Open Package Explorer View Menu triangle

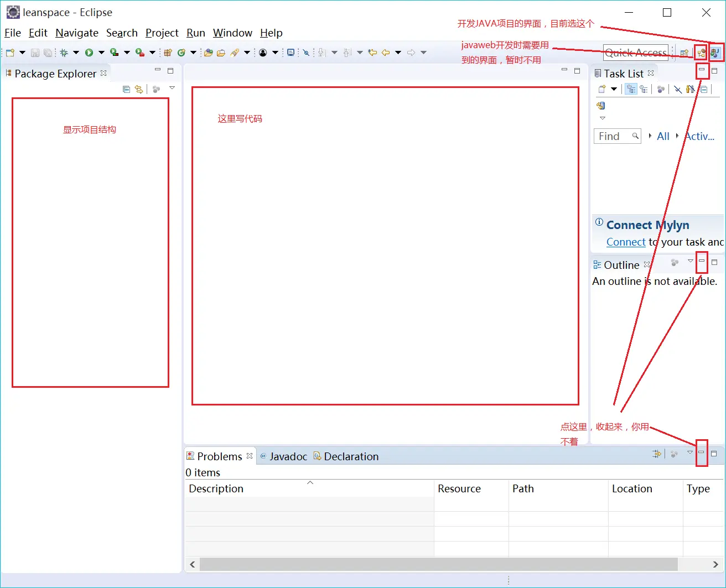[172, 88]
